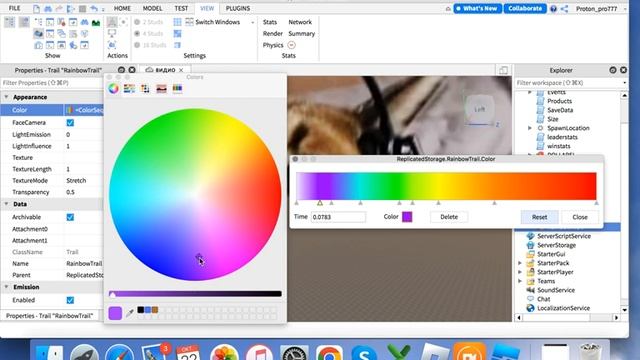Click the What's New button
Screen dimensions: 640x360
(478, 8)
